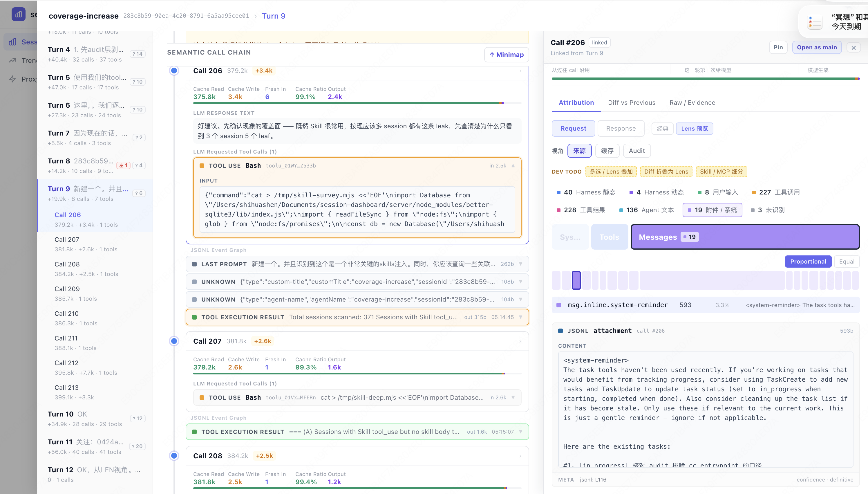The width and height of the screenshot is (868, 494).
Task: Click the red warning badge on Turn 8
Action: point(123,165)
